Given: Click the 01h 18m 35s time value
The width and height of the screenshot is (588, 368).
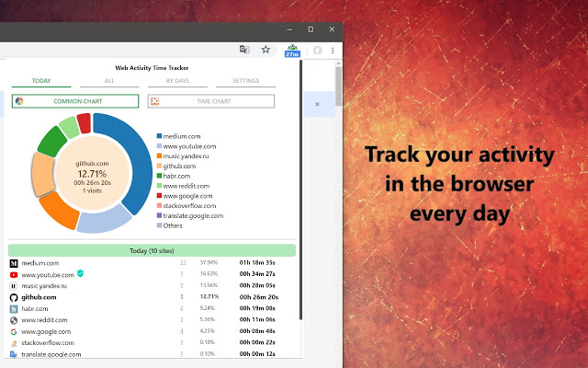Looking at the screenshot, I should click(x=257, y=262).
